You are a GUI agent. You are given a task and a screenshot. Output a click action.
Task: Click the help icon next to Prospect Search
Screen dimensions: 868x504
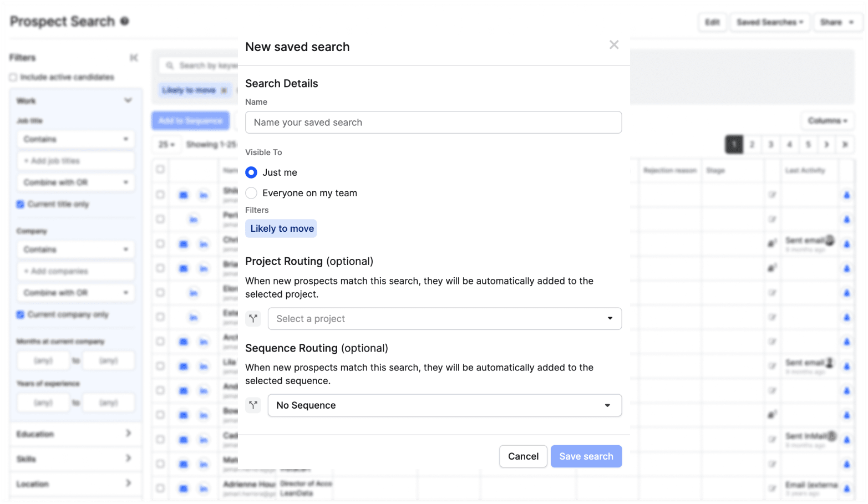(x=125, y=22)
